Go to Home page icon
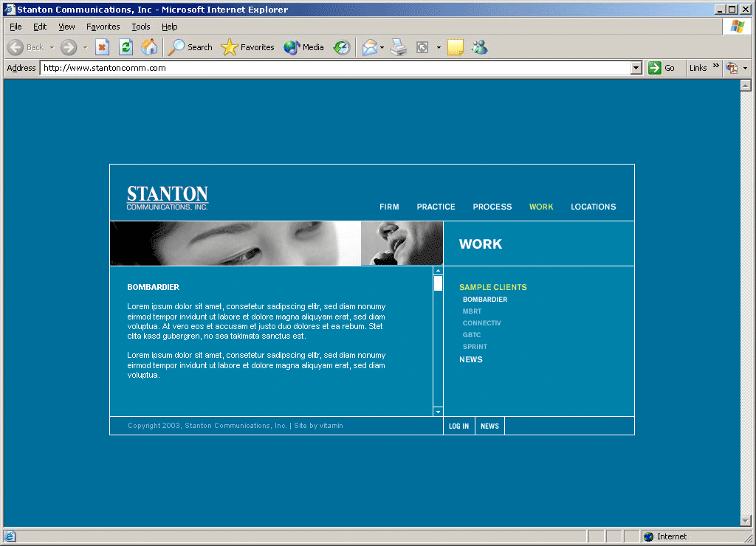756x546 pixels. (x=149, y=47)
